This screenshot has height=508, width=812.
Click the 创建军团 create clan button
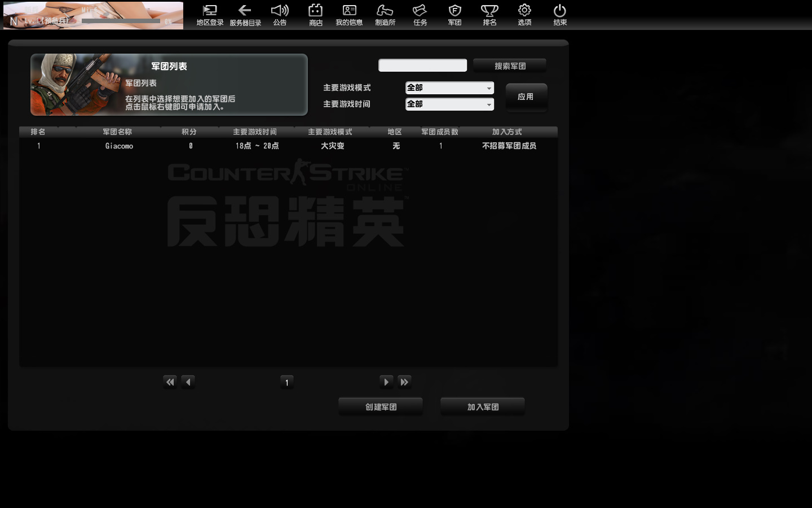pyautogui.click(x=381, y=407)
